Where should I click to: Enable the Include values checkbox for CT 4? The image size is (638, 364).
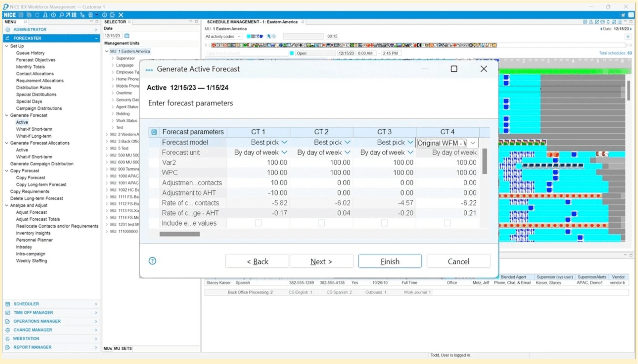(x=447, y=223)
